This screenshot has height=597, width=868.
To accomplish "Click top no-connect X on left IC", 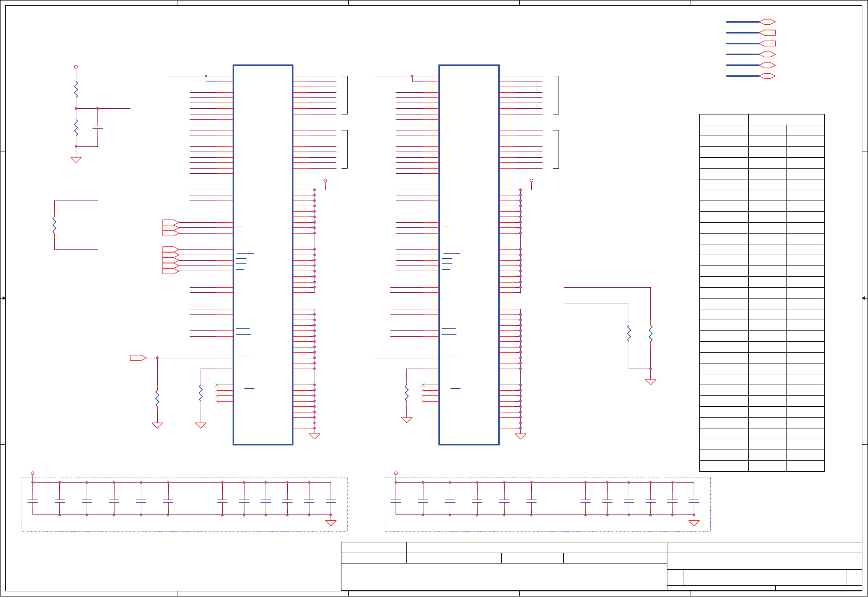I will (x=217, y=385).
